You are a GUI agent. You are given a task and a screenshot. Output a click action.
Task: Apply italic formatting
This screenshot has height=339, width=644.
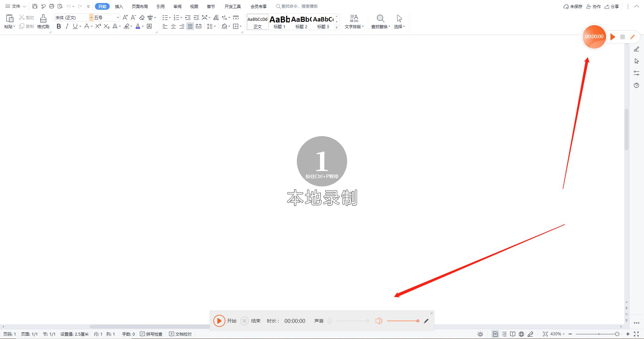(67, 26)
